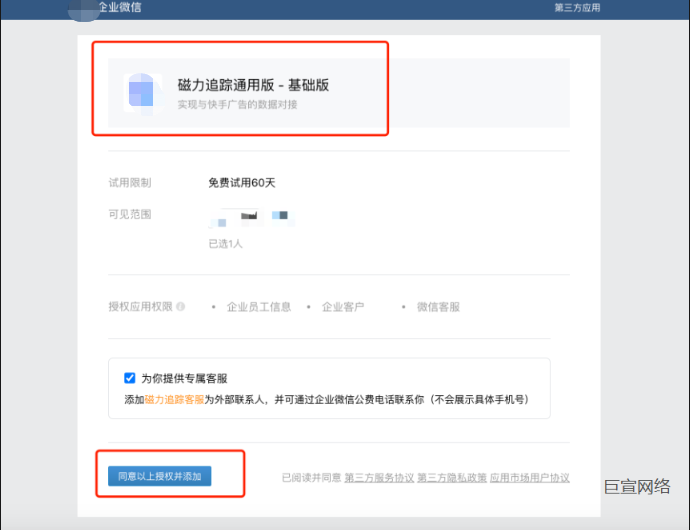Click the 同意以上授权并添加 button
Screen dimensions: 690x530
click(x=160, y=476)
